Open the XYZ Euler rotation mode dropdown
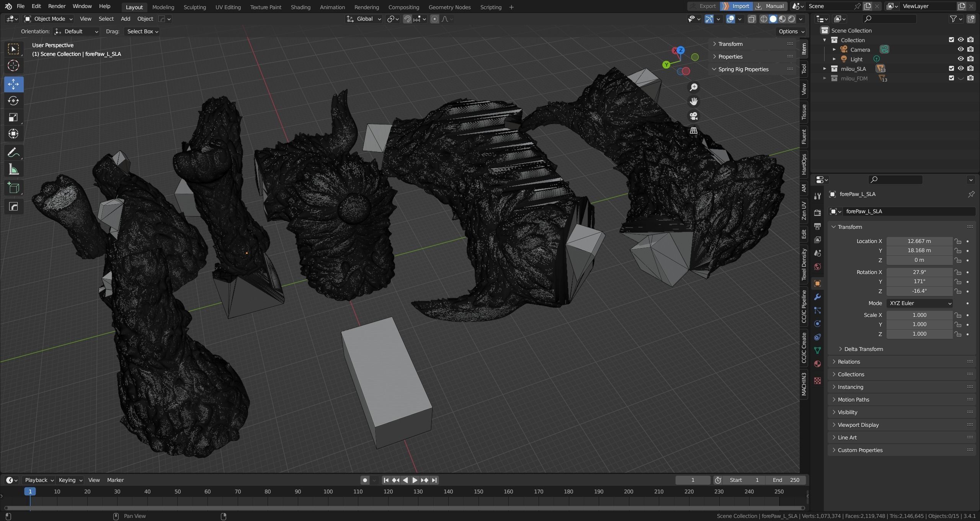Image resolution: width=980 pixels, height=521 pixels. pos(920,303)
